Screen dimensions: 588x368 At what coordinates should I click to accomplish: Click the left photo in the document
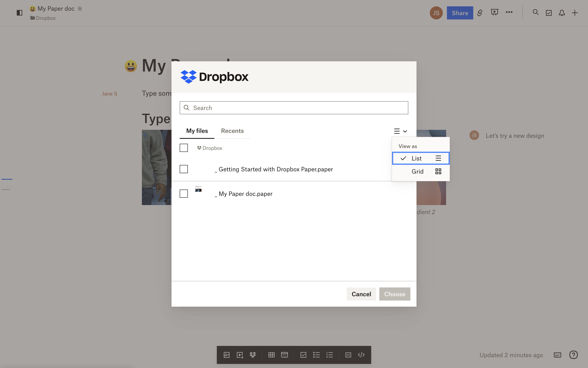pos(157,167)
